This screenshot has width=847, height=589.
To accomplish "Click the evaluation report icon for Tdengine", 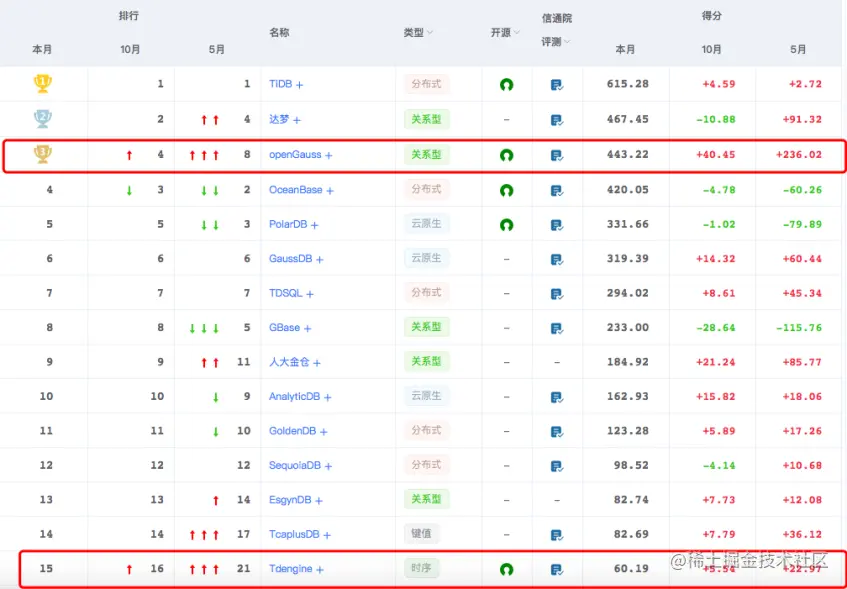I will pos(557,570).
